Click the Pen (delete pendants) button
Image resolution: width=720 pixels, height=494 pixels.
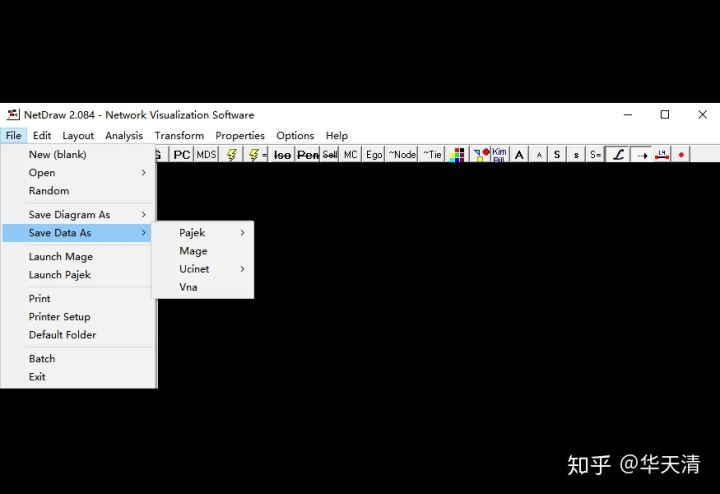coord(307,155)
